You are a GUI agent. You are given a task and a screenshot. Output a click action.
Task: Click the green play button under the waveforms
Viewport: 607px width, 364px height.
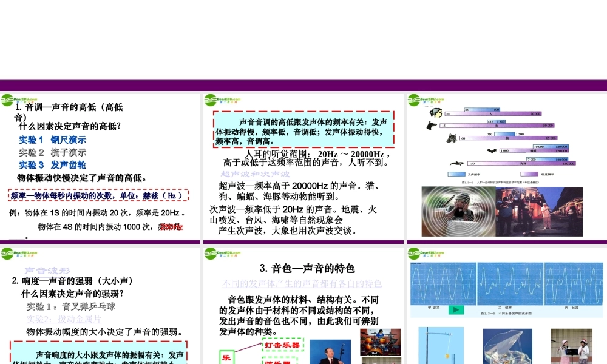[x=456, y=309]
